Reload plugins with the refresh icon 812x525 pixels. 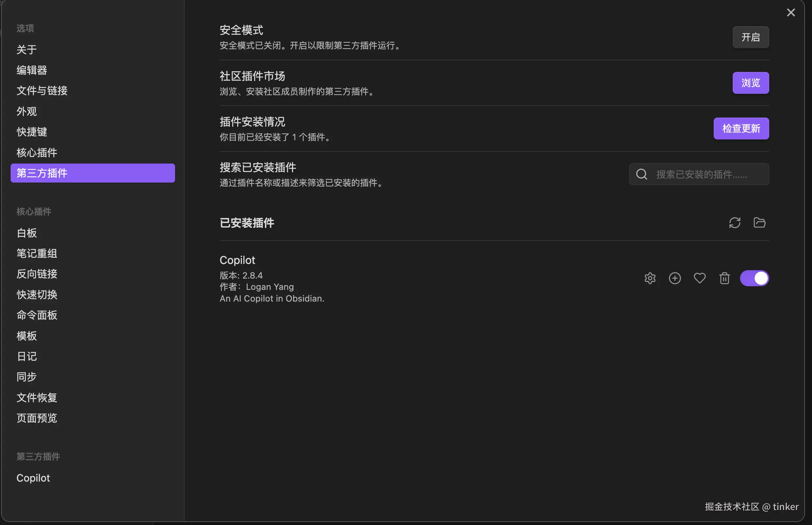pos(735,223)
